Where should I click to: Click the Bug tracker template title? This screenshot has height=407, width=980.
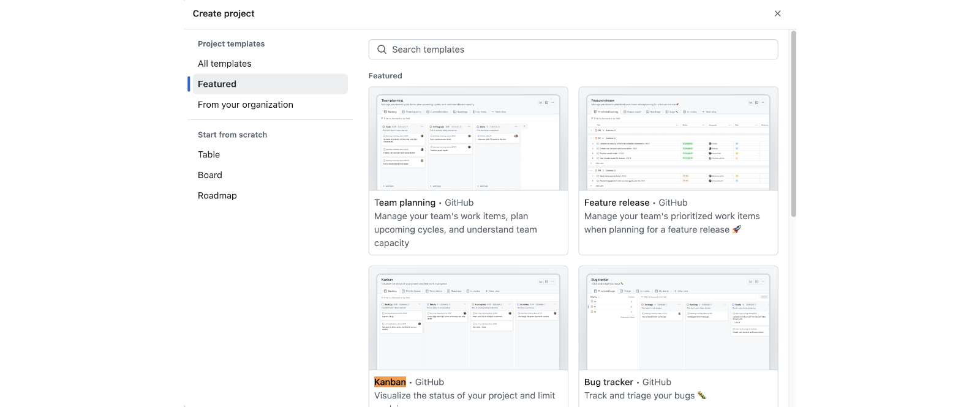point(608,382)
